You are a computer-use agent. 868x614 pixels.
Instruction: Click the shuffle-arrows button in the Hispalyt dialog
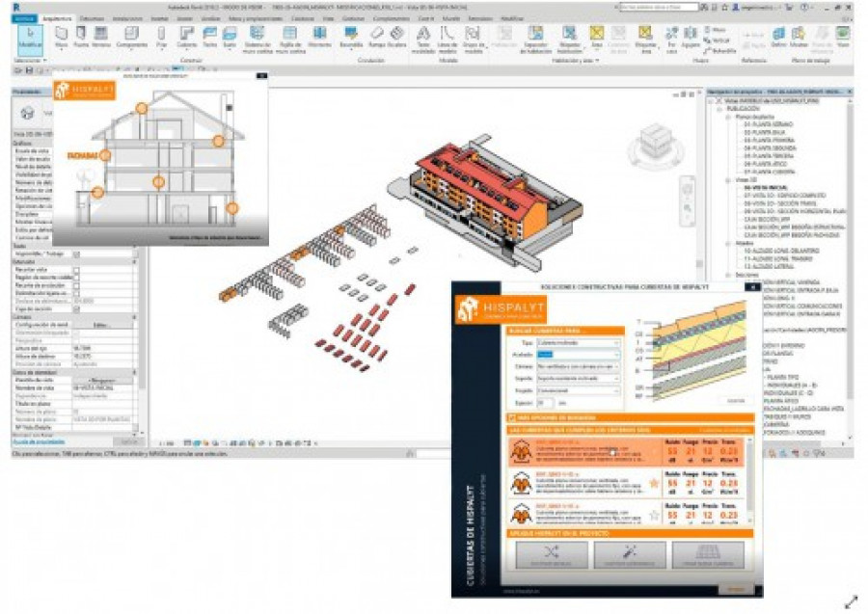(552, 555)
